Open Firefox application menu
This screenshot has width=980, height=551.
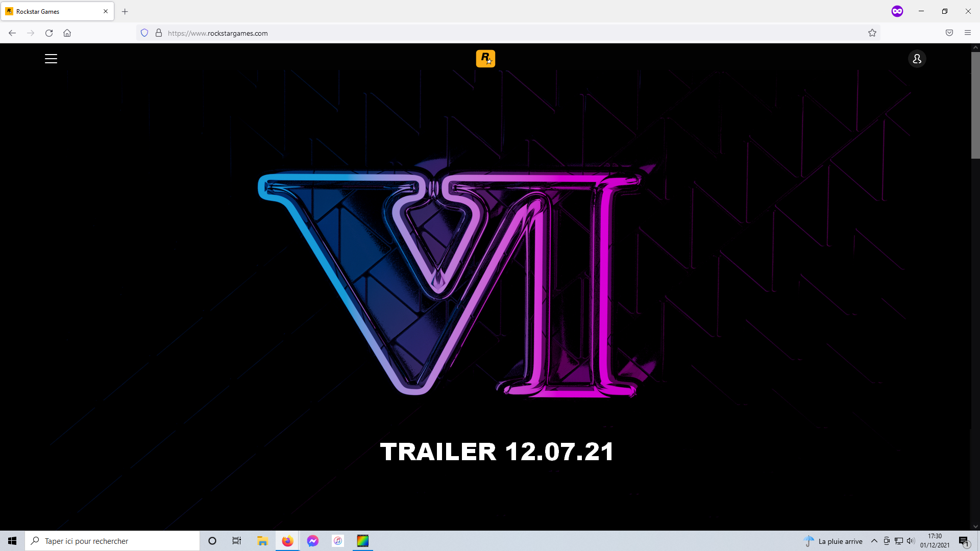(x=968, y=33)
